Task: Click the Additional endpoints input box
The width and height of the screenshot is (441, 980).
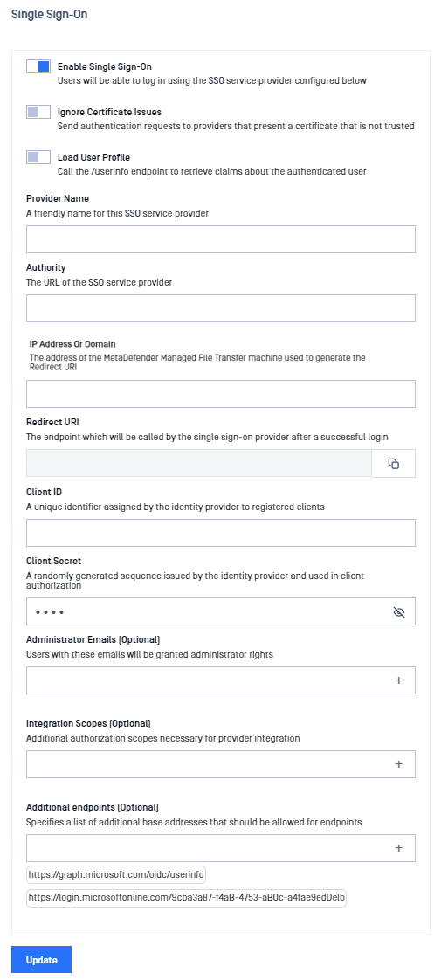Action: click(x=208, y=847)
